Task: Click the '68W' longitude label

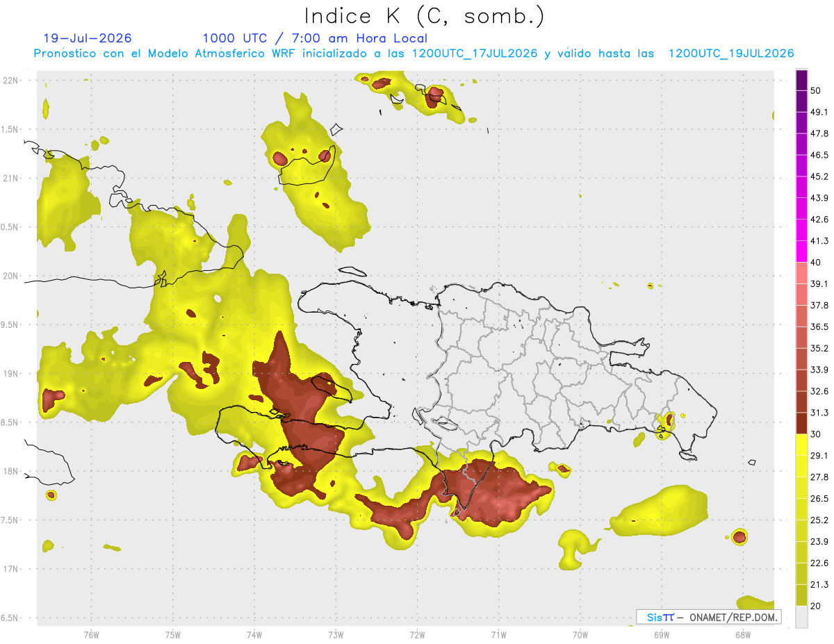Action: 743,634
